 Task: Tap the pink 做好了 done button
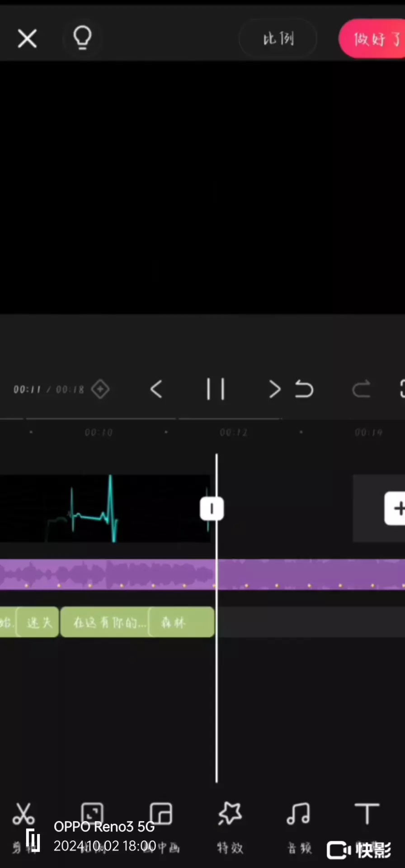tap(372, 39)
